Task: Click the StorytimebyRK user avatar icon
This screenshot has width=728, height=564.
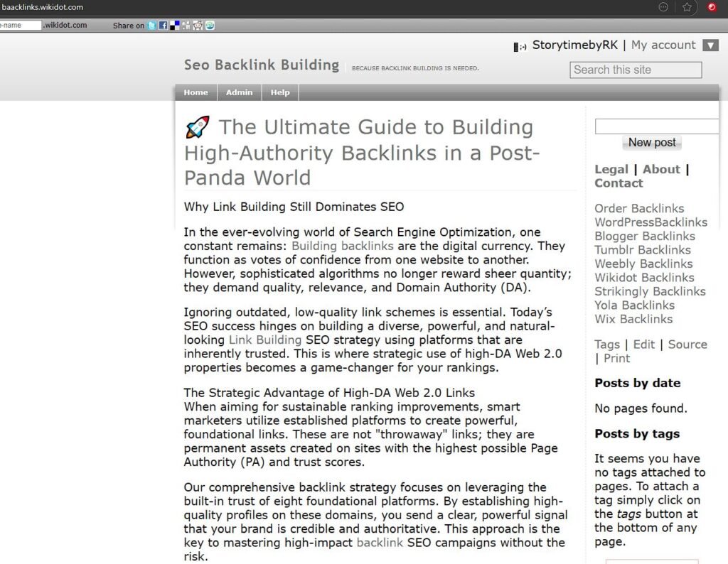Action: pyautogui.click(x=519, y=46)
